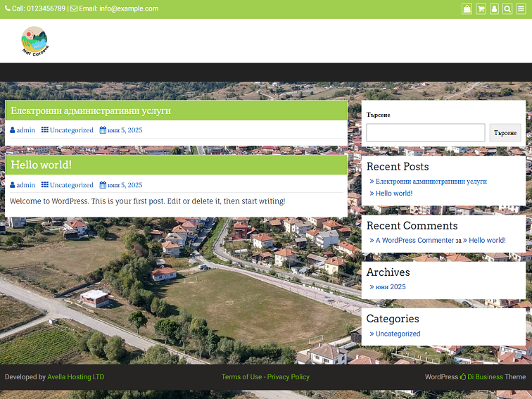This screenshot has height=399, width=532.
Task: Open the magnifier search icon in top bar
Action: (x=507, y=9)
